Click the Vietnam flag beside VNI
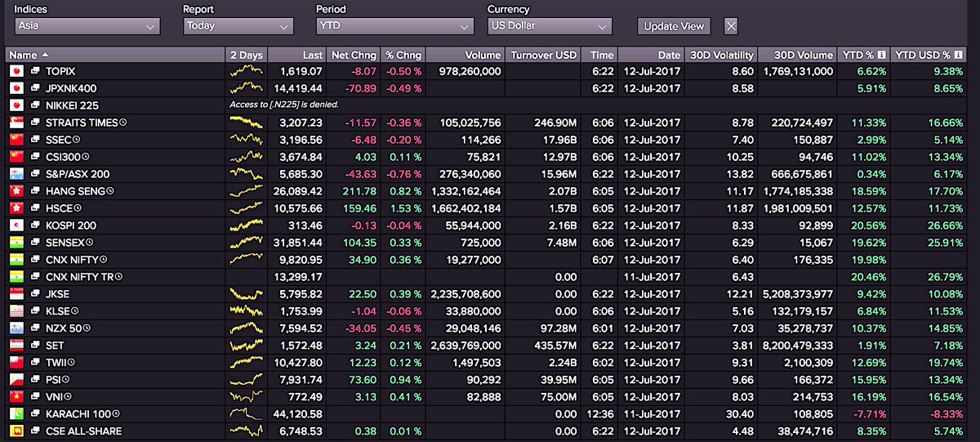 (x=16, y=396)
